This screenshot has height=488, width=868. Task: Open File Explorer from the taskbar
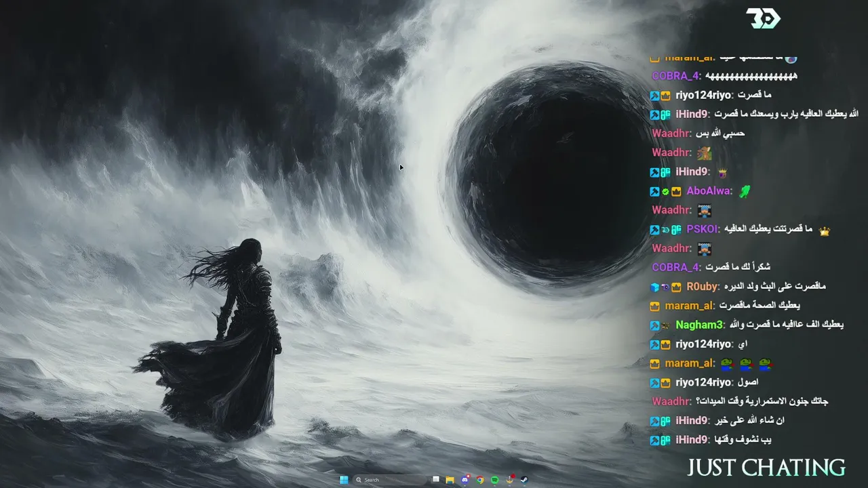(450, 480)
